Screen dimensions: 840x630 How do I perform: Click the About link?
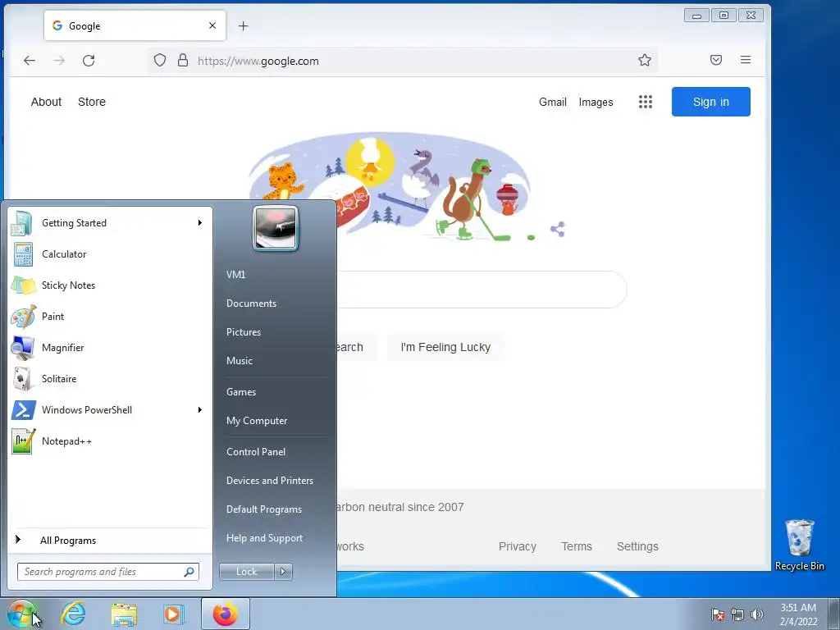46,102
